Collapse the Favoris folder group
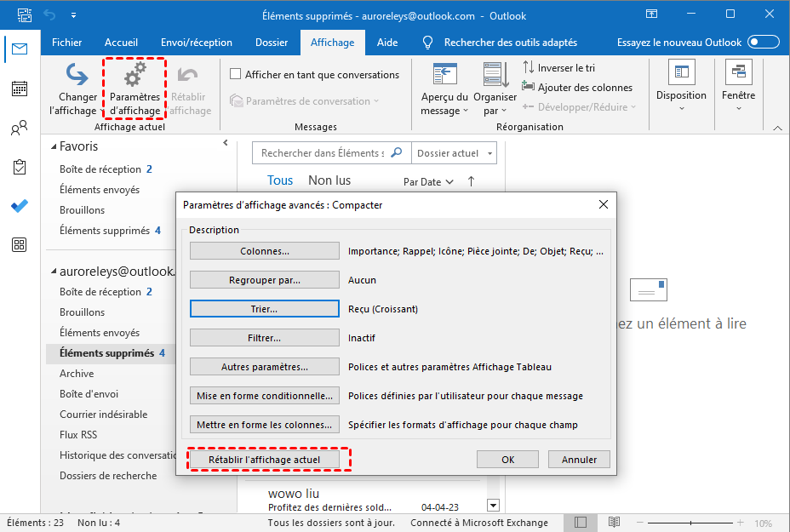 point(53,146)
